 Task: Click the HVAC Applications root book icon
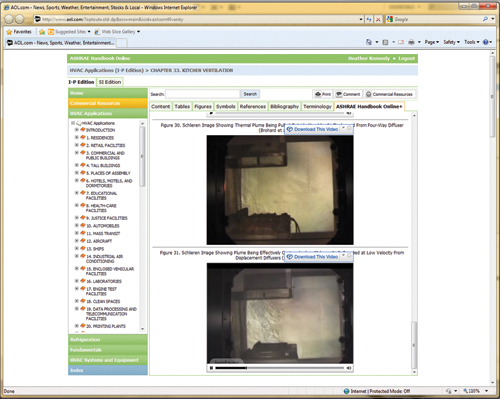tap(79, 123)
